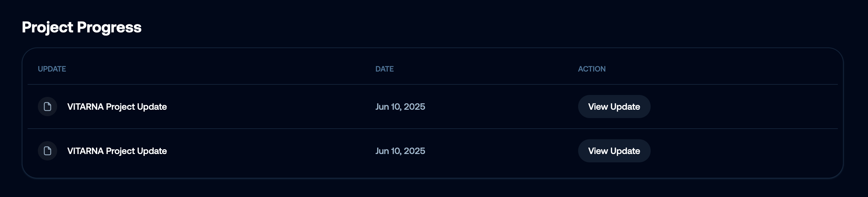Viewport: 868px width, 197px height.
Task: Click 'Jun 10' in the second row's date
Action: point(388,151)
